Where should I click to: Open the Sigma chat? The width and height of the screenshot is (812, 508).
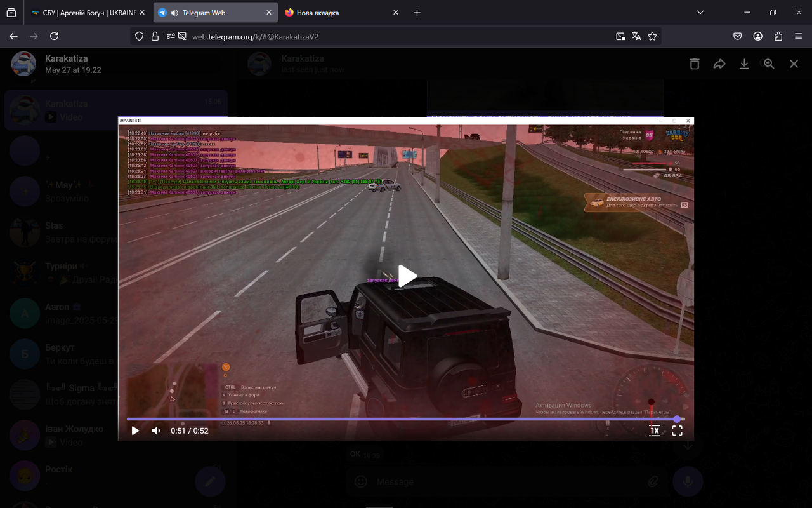(116, 395)
